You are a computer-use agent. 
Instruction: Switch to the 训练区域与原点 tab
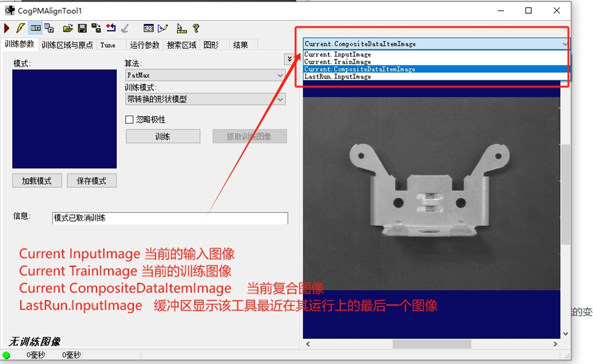pos(67,45)
